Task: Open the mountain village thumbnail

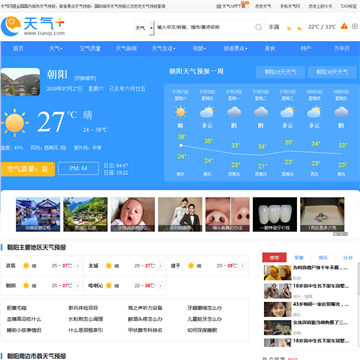Action: [x=85, y=214]
